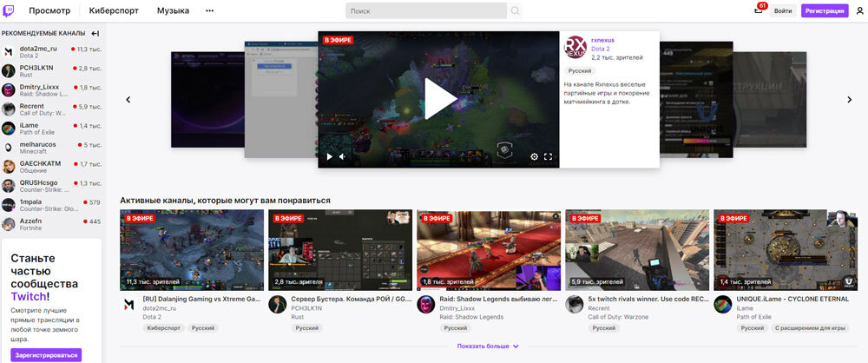Screen dimensions: 868x363
Task: Open iLame avatar in sidebar
Action: pos(9,129)
